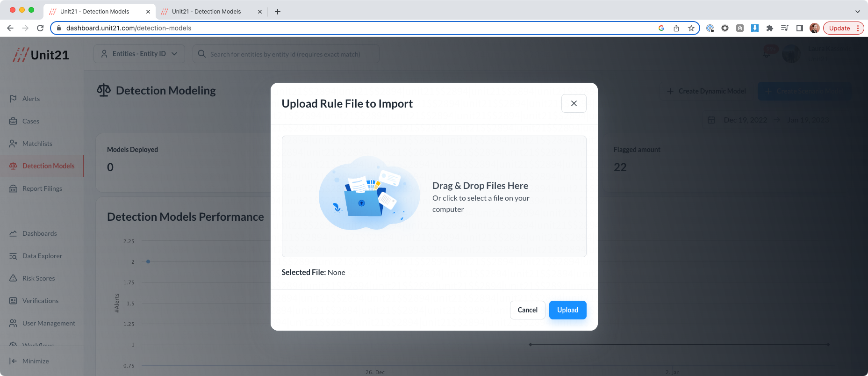Image resolution: width=868 pixels, height=376 pixels.
Task: Open Verifications in sidebar
Action: [40, 301]
